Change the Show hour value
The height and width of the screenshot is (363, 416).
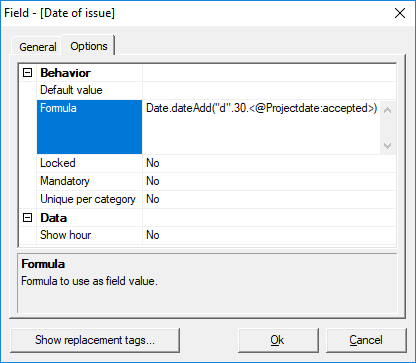(269, 235)
